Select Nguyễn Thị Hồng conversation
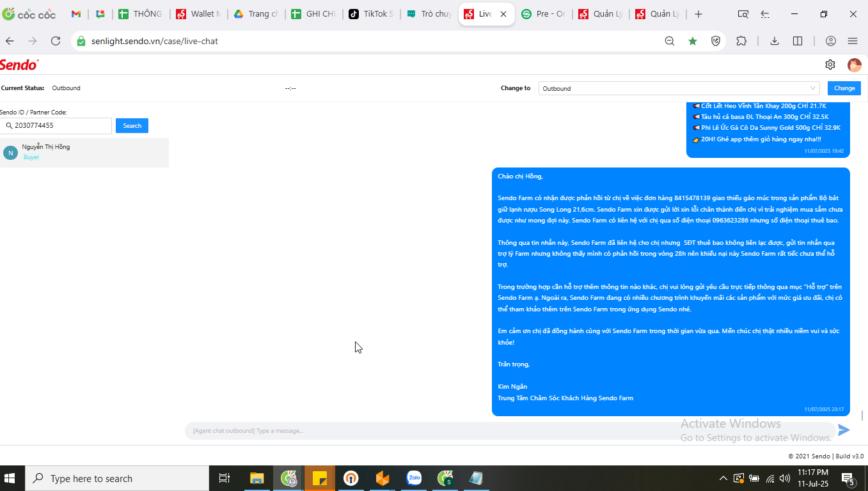Image resolution: width=868 pixels, height=491 pixels. 84,152
